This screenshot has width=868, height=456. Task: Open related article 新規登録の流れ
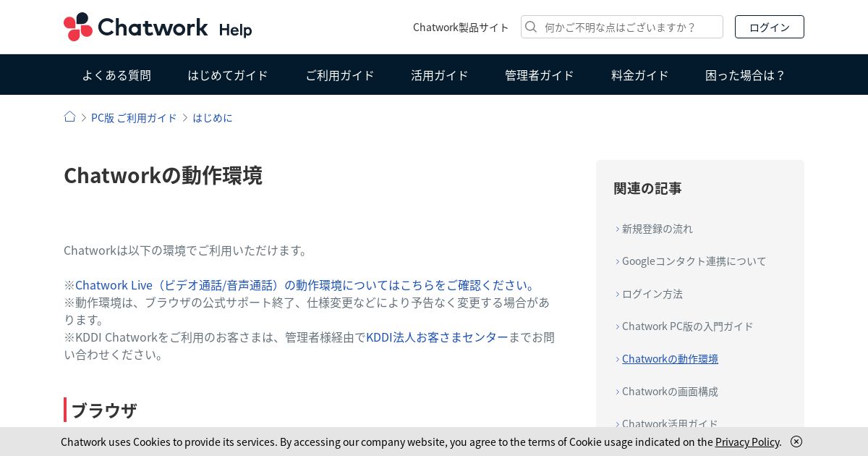(657, 229)
